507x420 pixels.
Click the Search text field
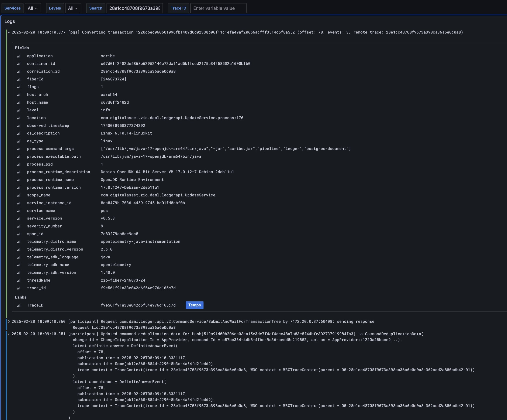click(134, 8)
